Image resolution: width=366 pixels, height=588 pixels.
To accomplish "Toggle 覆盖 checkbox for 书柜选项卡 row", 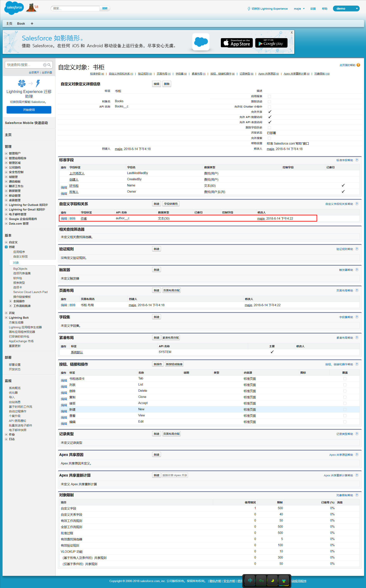I will tap(345, 379).
